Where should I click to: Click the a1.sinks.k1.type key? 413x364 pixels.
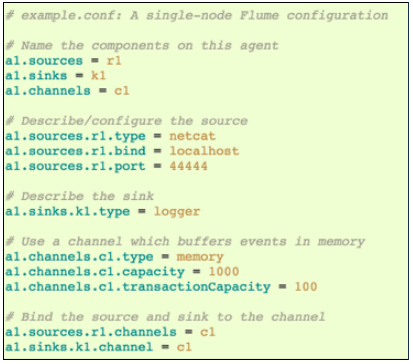click(x=68, y=212)
